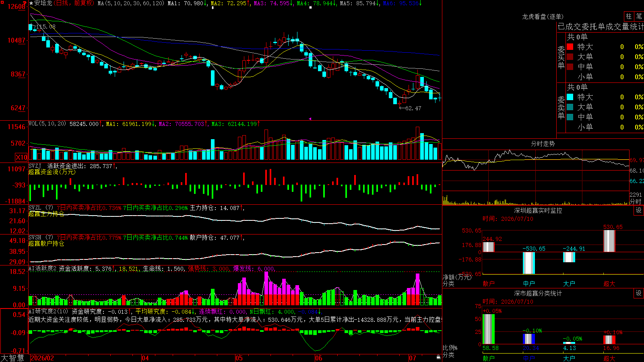Viewport: 644px width, 362px height.
Task: Switch Dragon-Tiger view to 柱 (bar) mode
Action: pyautogui.click(x=629, y=16)
